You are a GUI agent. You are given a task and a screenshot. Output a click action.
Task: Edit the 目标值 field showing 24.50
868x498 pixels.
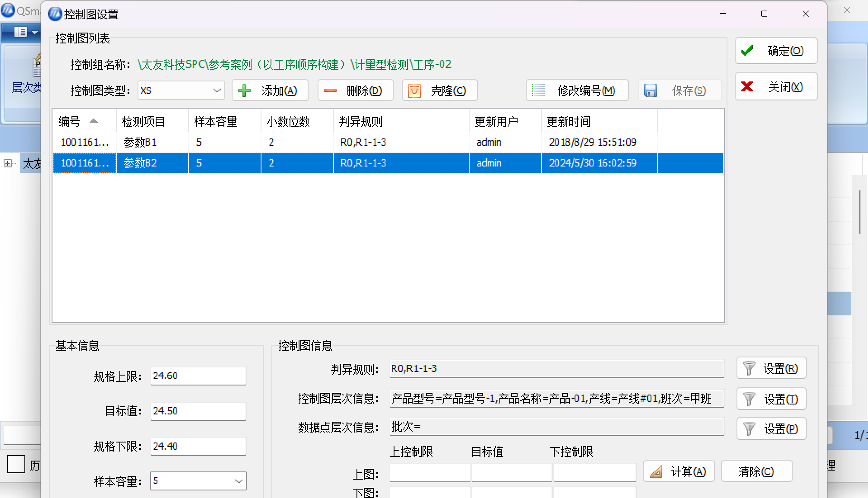pos(198,411)
